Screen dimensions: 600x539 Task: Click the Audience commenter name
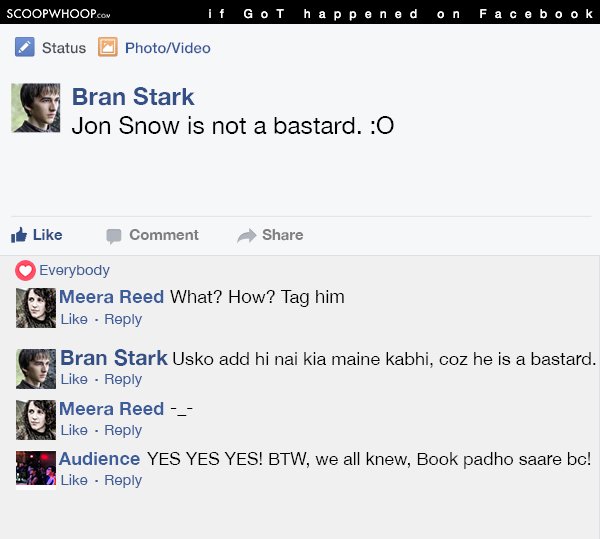click(99, 459)
